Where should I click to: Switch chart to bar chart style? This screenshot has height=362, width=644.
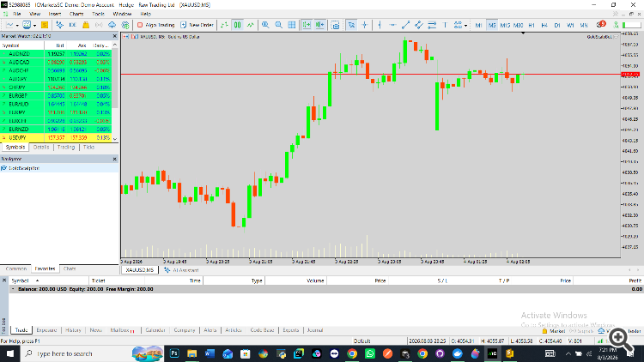click(x=224, y=25)
